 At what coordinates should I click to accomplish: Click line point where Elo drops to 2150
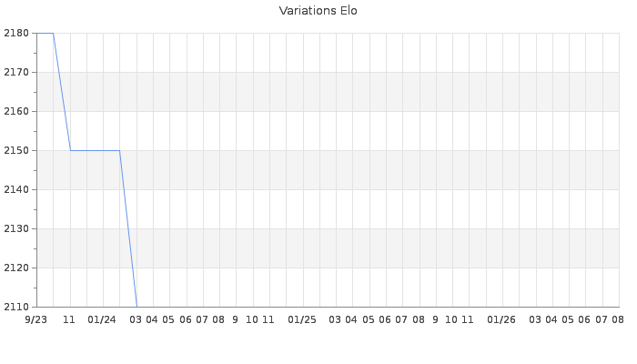[71, 151]
